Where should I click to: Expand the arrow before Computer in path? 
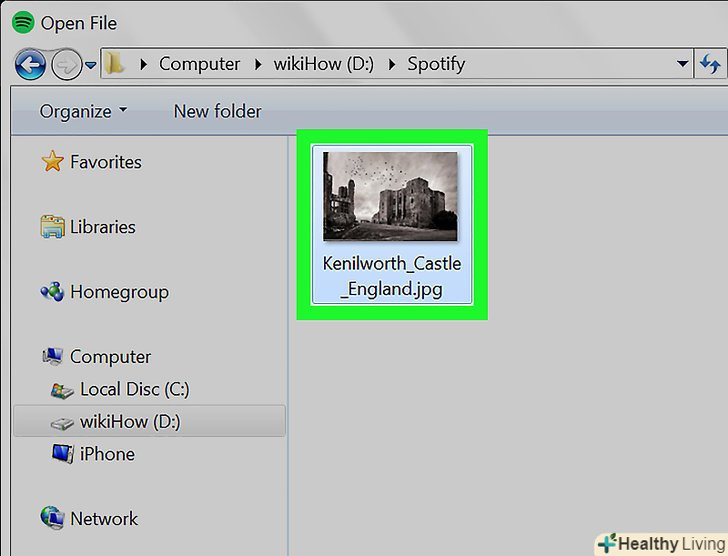(x=143, y=64)
